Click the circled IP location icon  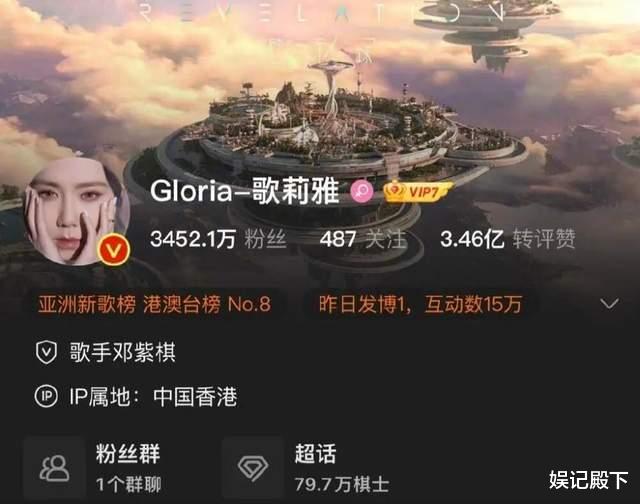46,396
